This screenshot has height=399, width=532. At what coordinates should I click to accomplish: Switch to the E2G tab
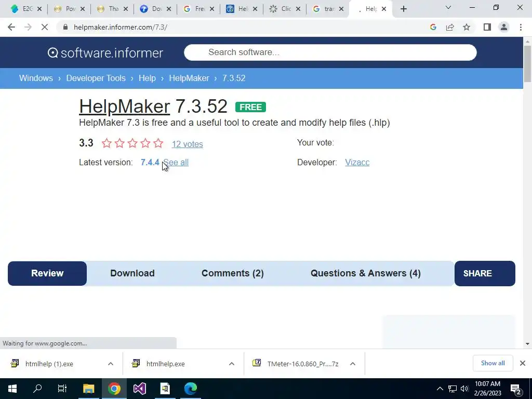tap(22, 9)
